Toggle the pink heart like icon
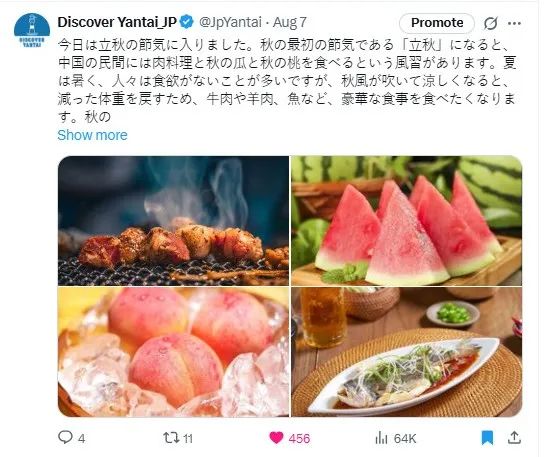Viewport: 552px width, 457px height. click(276, 438)
